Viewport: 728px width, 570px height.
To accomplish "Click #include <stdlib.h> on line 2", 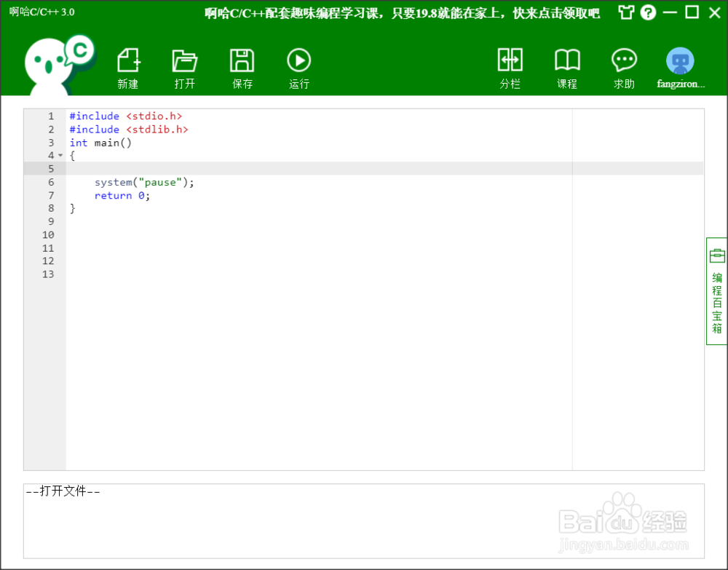I will (x=129, y=129).
